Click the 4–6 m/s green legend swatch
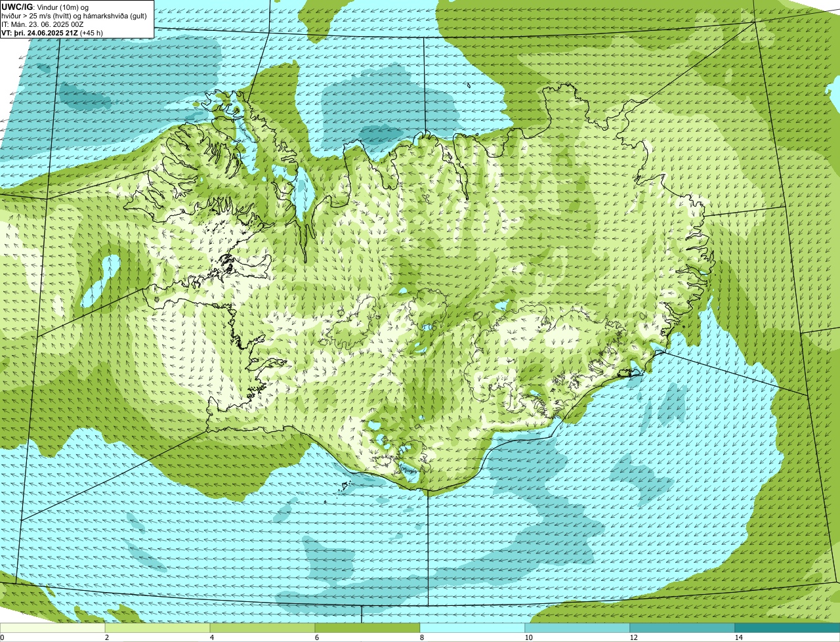840x642 pixels. click(262, 628)
